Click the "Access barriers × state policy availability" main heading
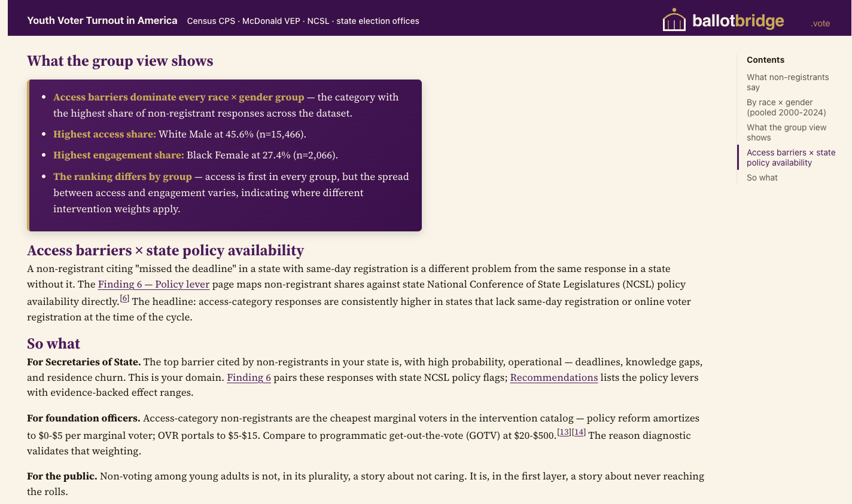Image resolution: width=852 pixels, height=504 pixels. pyautogui.click(x=165, y=251)
